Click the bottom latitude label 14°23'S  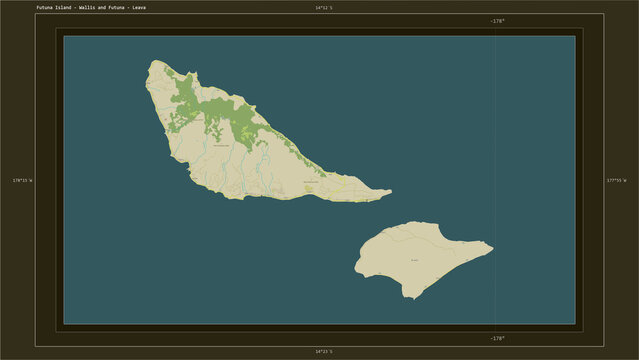pyautogui.click(x=324, y=351)
